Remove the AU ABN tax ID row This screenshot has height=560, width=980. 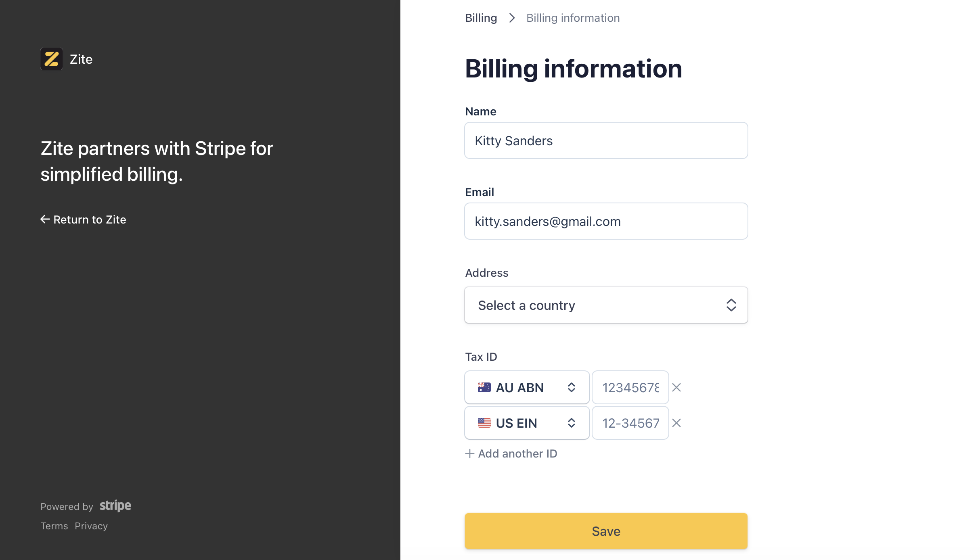coord(676,387)
